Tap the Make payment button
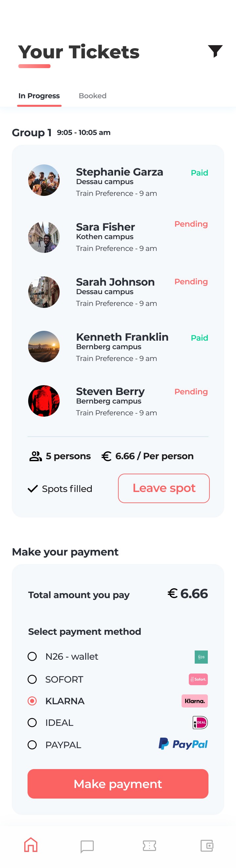The image size is (236, 868). pos(118,784)
